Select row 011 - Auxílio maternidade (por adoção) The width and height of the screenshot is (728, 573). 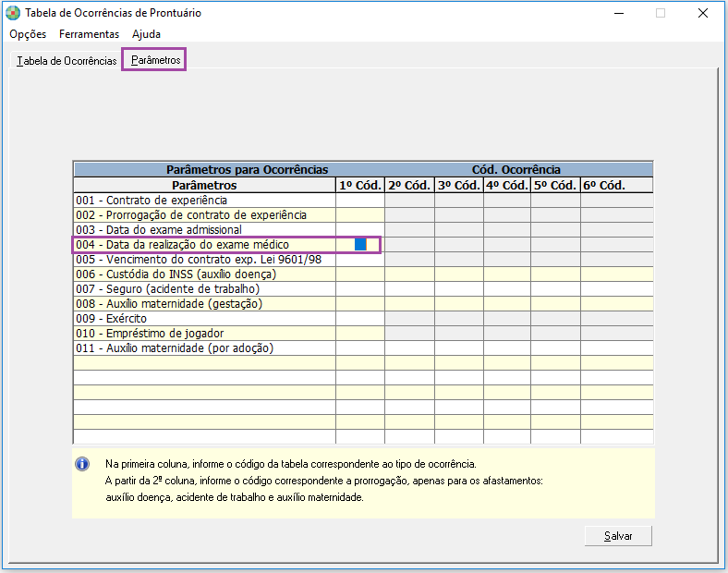(x=205, y=348)
